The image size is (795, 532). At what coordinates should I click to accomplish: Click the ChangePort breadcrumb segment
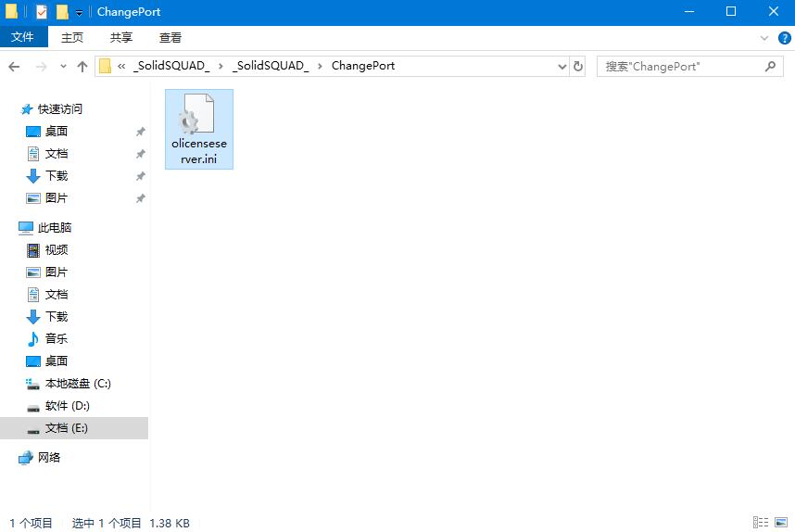point(363,66)
